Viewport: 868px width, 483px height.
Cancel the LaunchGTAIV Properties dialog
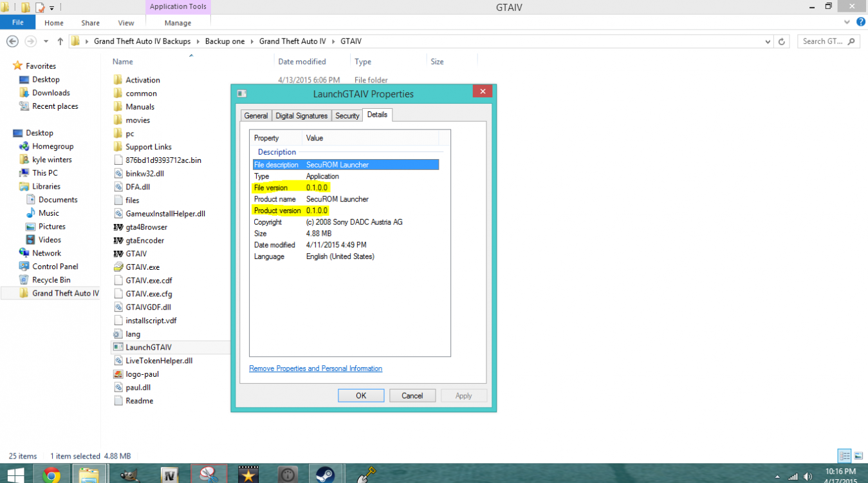[412, 395]
